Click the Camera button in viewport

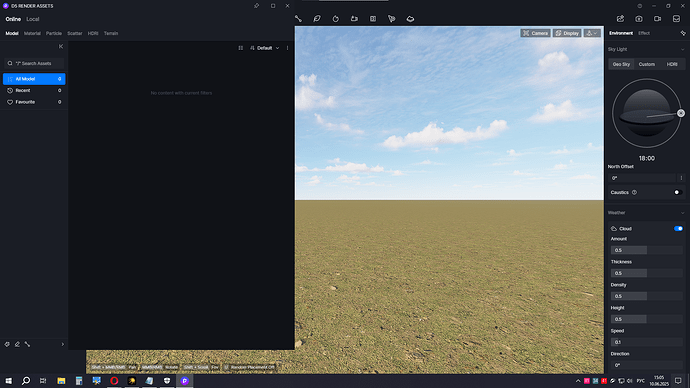pyautogui.click(x=535, y=33)
